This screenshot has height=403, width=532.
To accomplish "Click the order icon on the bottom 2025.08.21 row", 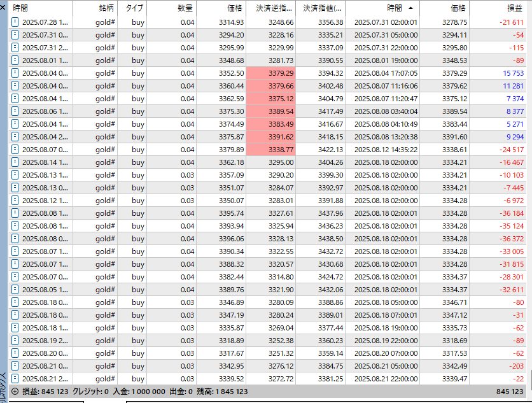I will 15,379.
